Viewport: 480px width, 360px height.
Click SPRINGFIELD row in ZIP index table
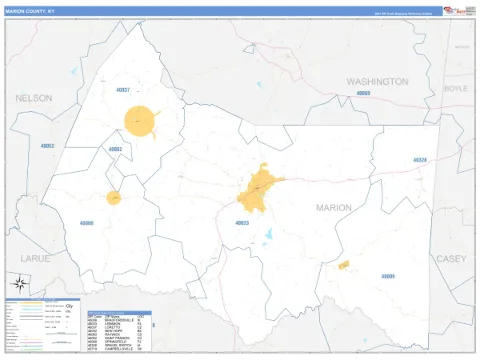[116, 342]
